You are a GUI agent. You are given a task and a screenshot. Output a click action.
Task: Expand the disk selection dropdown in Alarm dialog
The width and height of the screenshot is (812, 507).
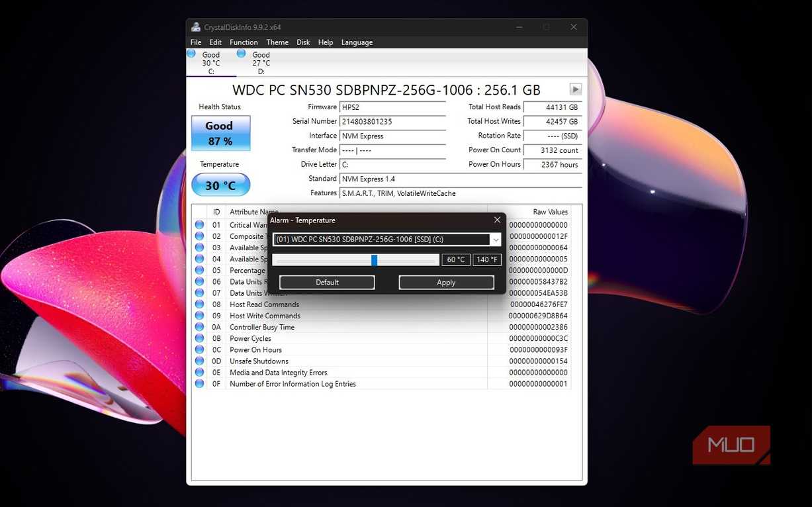495,240
